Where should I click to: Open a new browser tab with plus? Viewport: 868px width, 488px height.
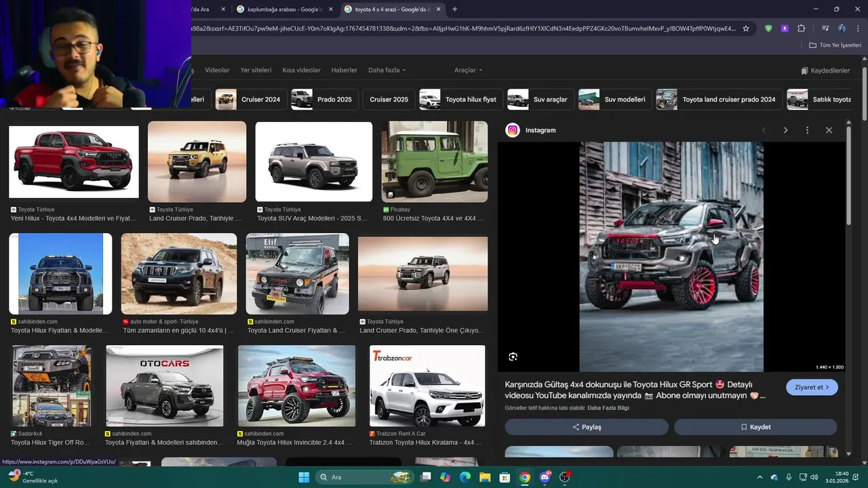pos(454,9)
